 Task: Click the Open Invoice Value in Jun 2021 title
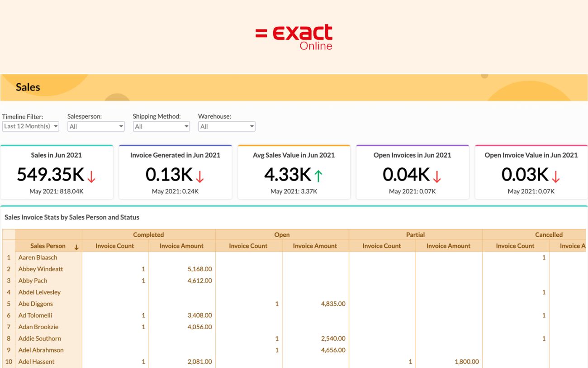tap(531, 155)
